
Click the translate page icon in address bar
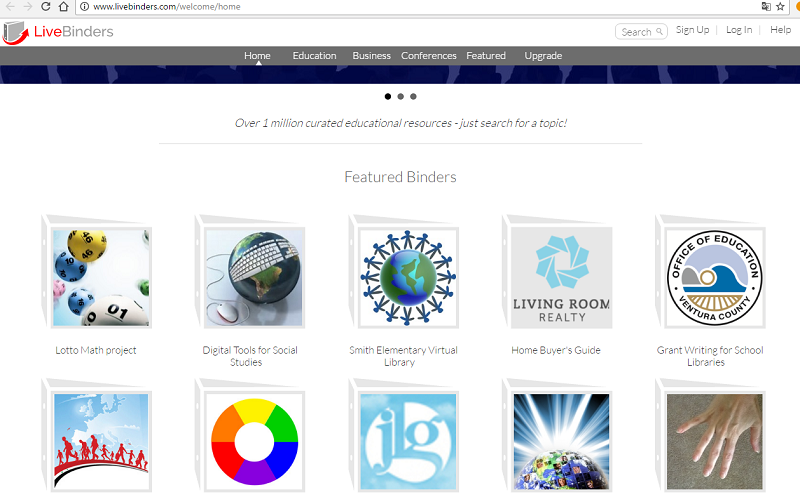765,6
